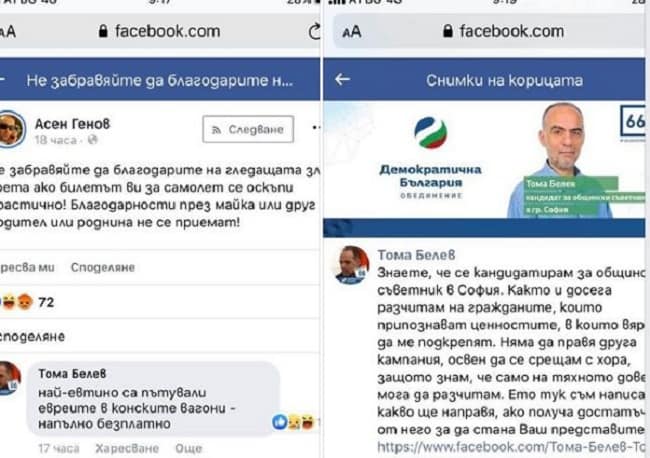Tap the padlock icon in left address bar
This screenshot has height=458, width=650.
tap(103, 31)
